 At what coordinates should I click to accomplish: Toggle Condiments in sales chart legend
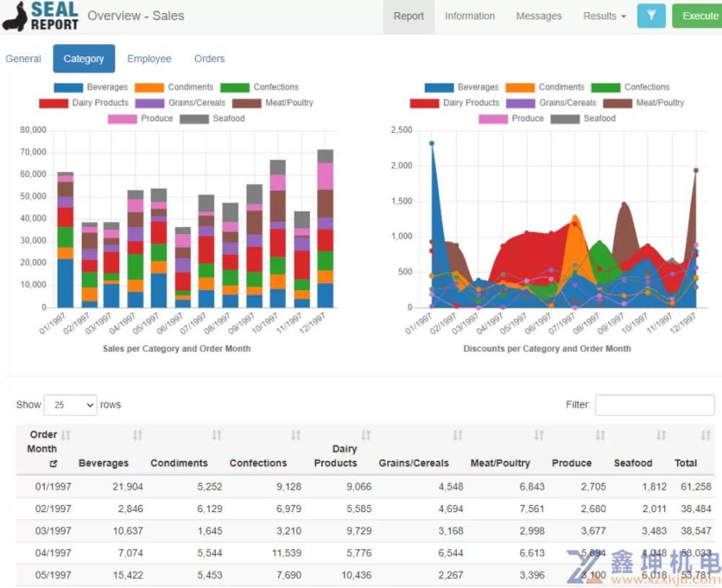[174, 87]
